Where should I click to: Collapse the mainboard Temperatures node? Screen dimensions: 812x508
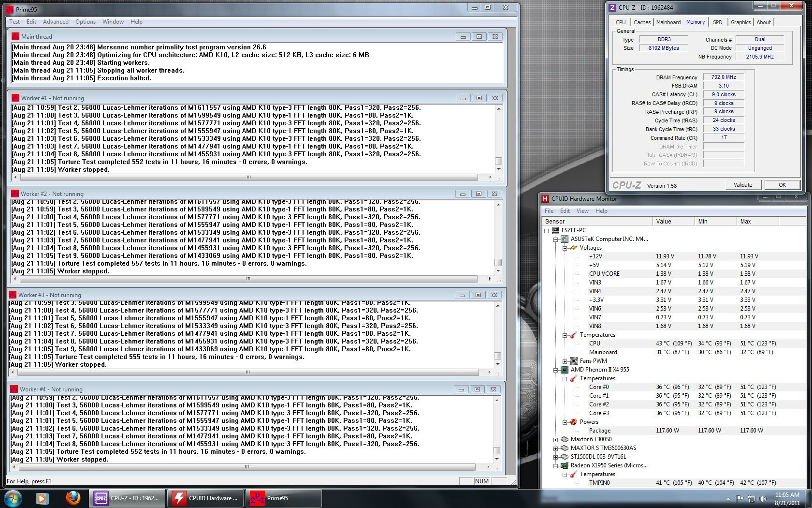click(x=565, y=335)
